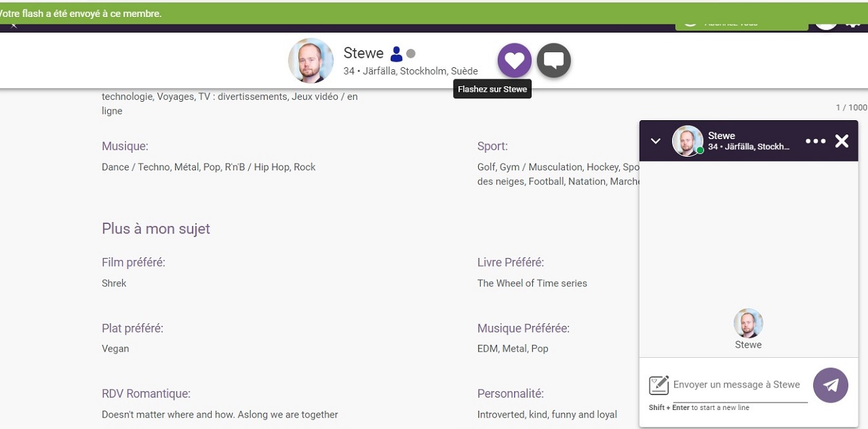Click the 'Personnalité:' label
Image resolution: width=868 pixels, height=429 pixels.
click(x=511, y=394)
